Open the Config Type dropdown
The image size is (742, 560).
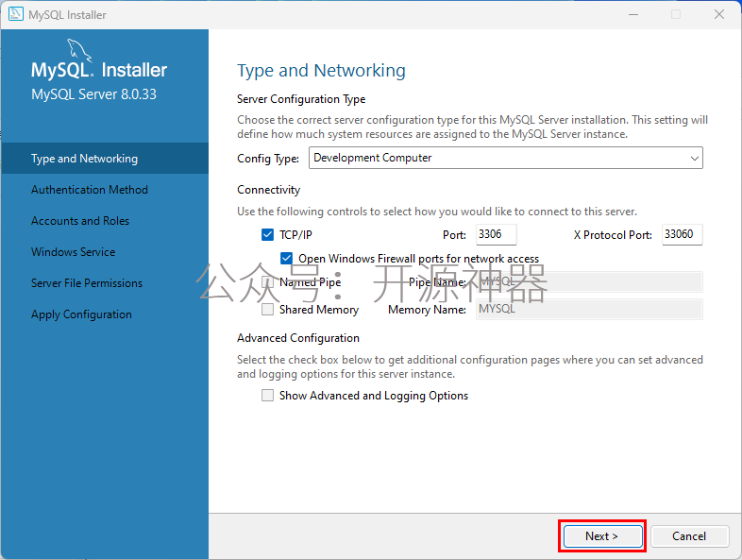pyautogui.click(x=505, y=158)
